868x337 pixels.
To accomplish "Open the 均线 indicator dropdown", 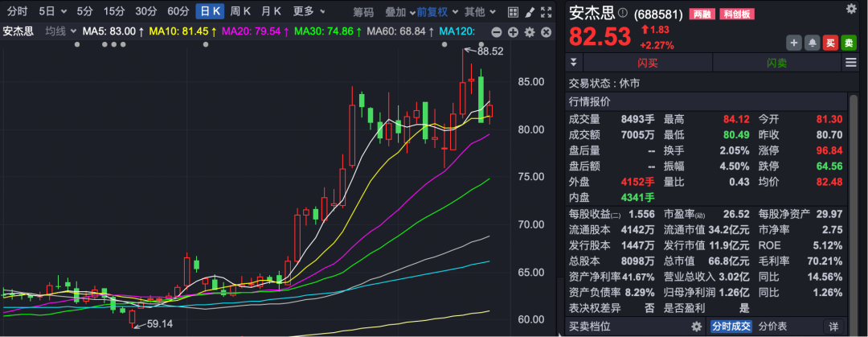I will coord(59,31).
